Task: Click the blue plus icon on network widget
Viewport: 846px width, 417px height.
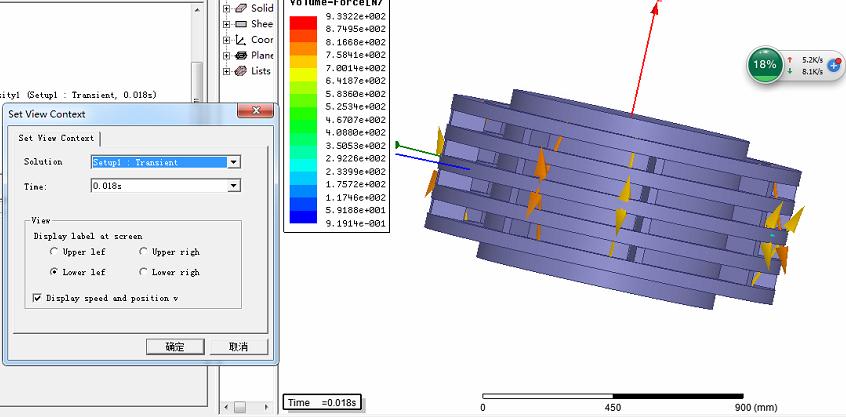Action: point(834,65)
